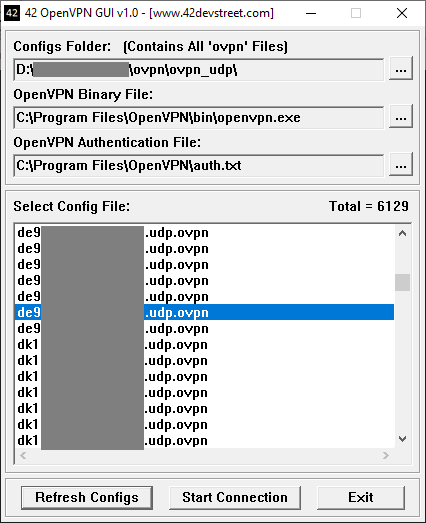Screen dimensions: 426x523
Task: Click the vertical scrollbar thumb in list
Action: [402, 282]
